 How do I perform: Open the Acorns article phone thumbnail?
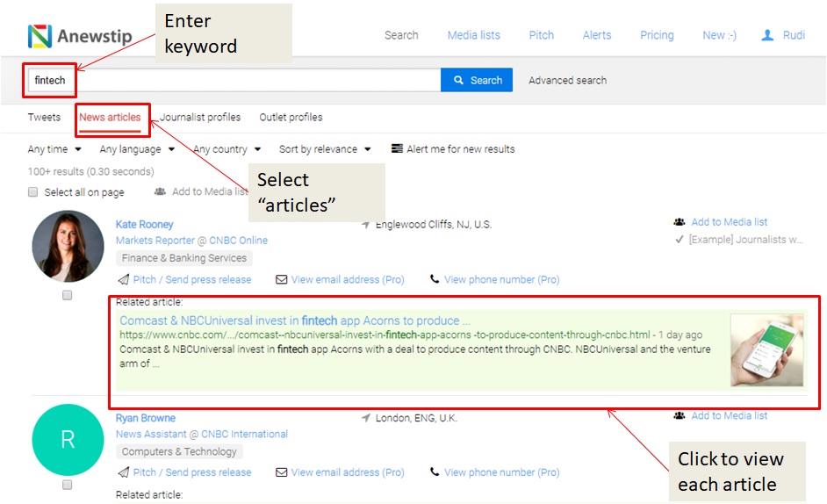pyautogui.click(x=766, y=349)
